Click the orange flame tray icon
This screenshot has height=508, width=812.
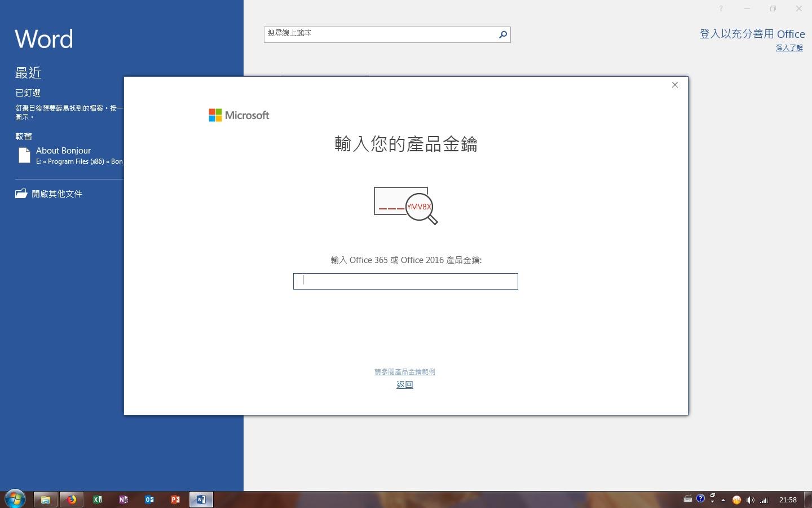[736, 500]
